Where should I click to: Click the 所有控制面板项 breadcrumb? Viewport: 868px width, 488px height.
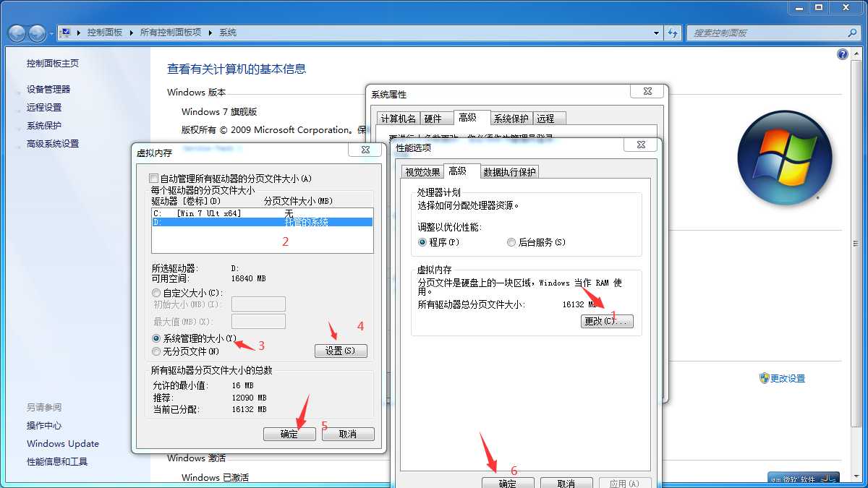coord(171,33)
